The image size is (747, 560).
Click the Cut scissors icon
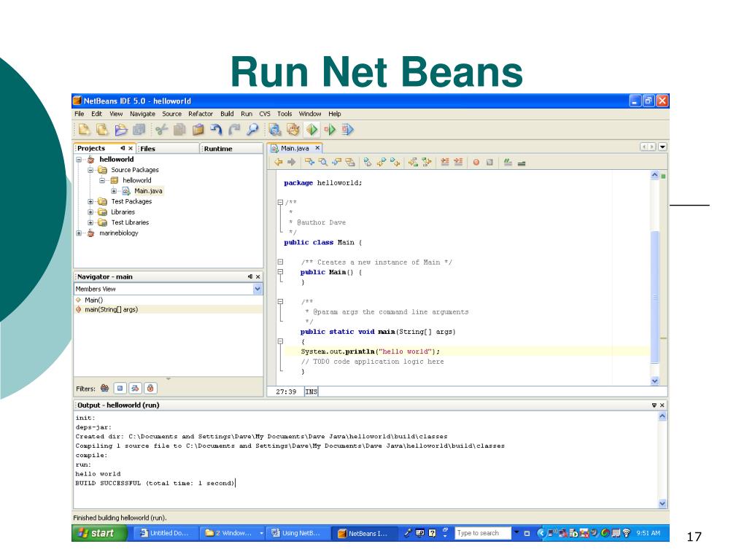click(x=161, y=130)
